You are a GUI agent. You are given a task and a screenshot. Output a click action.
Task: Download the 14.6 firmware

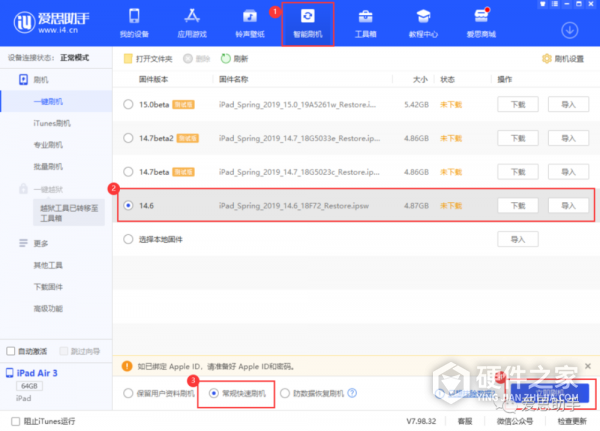coord(518,206)
